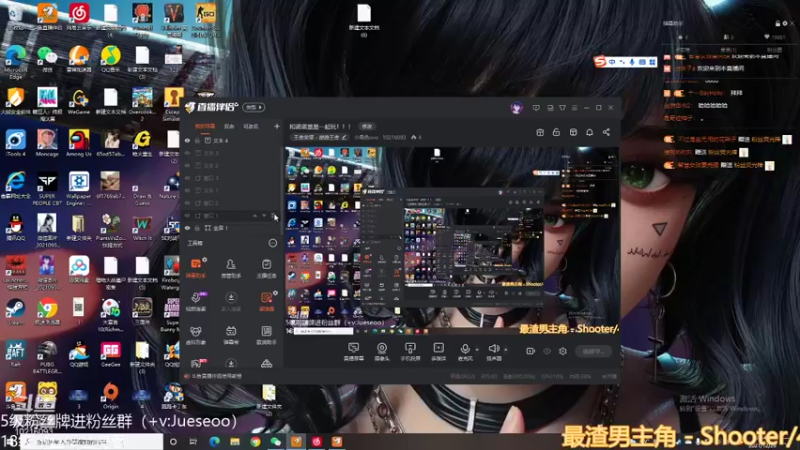Viewport: 800px width, 450px height.
Task: Open Microsoft Edge from the taskbar
Action: pyautogui.click(x=214, y=442)
